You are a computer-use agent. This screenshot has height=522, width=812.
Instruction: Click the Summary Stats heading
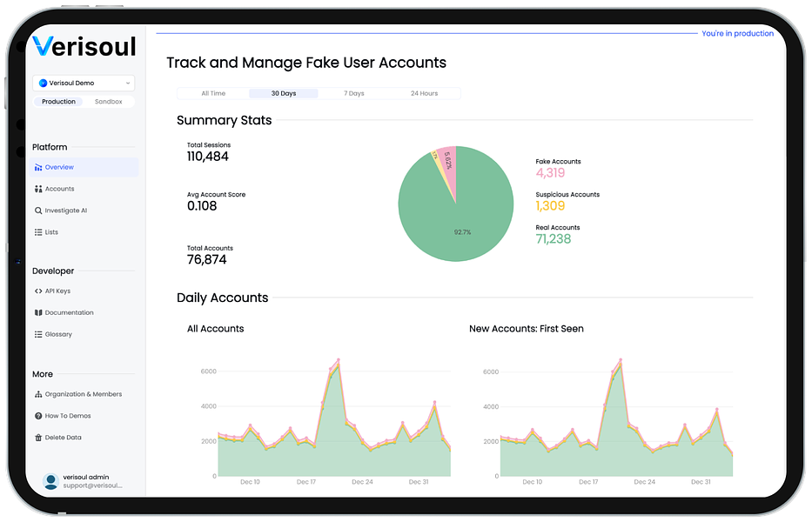[225, 121]
